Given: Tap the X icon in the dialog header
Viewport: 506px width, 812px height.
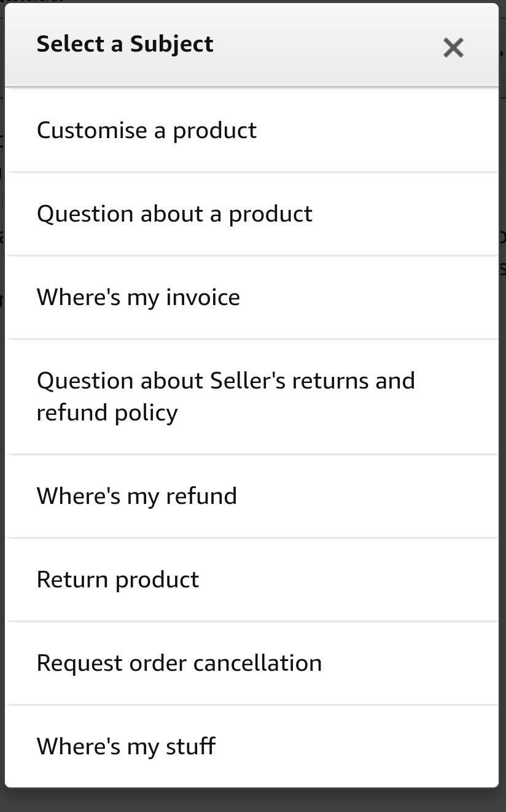Looking at the screenshot, I should point(453,47).
